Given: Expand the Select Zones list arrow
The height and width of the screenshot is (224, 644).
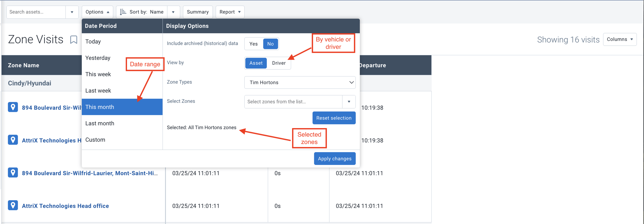Looking at the screenshot, I should (349, 102).
